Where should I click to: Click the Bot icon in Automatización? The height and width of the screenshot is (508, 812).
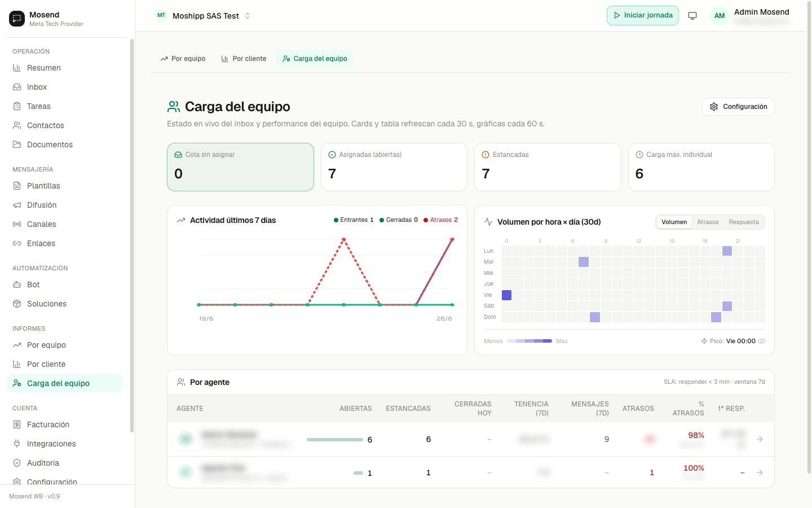(x=17, y=284)
